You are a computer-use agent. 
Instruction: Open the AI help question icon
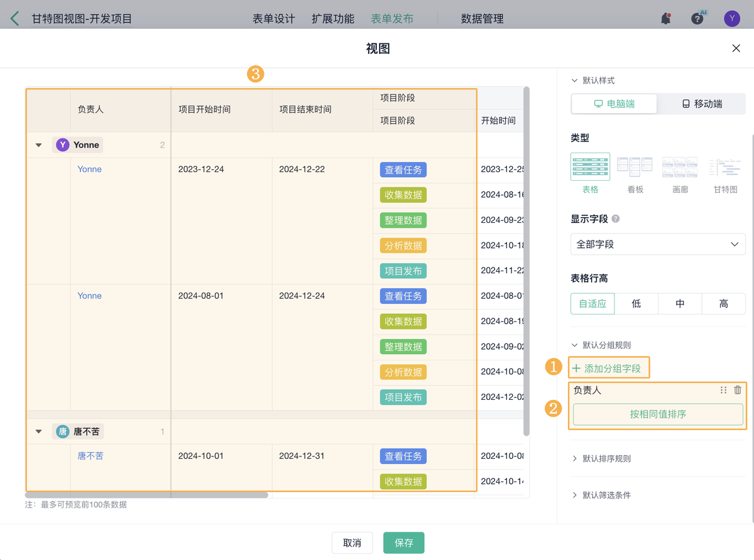coord(697,19)
